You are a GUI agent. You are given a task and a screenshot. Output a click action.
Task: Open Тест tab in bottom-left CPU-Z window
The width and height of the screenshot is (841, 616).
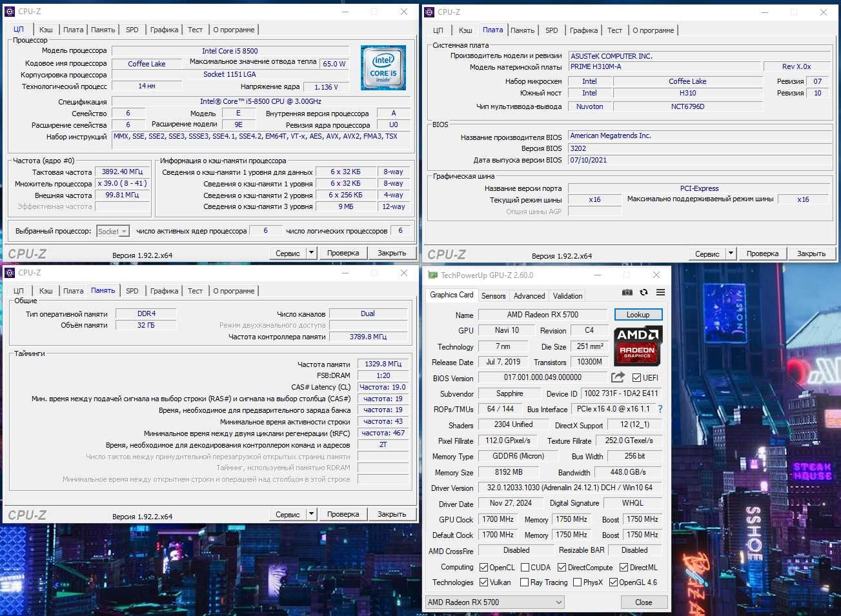[195, 291]
